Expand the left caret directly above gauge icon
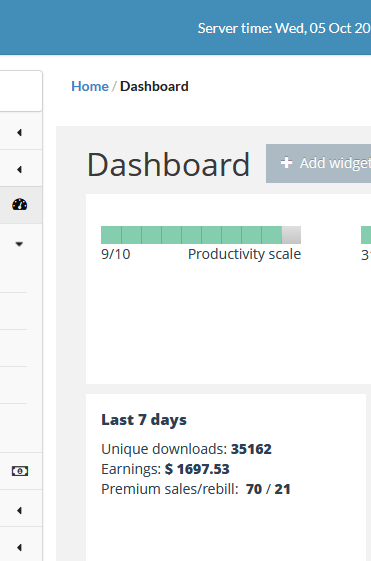 click(19, 170)
